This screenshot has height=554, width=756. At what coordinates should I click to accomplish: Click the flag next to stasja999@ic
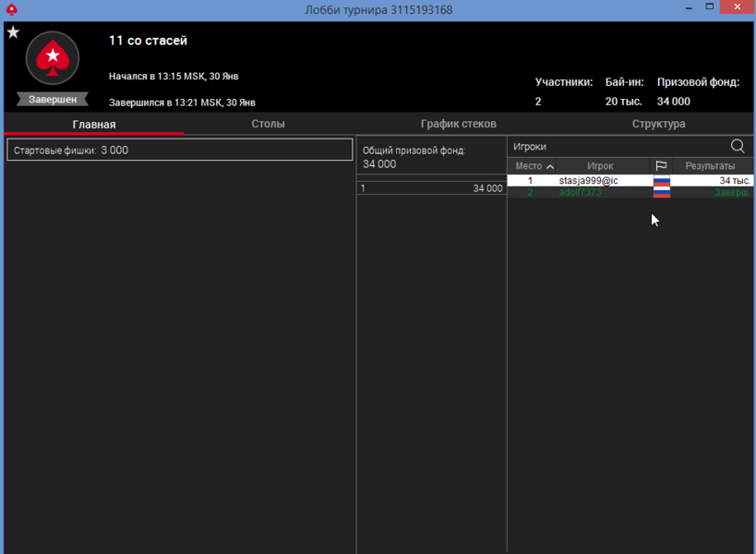(x=661, y=181)
